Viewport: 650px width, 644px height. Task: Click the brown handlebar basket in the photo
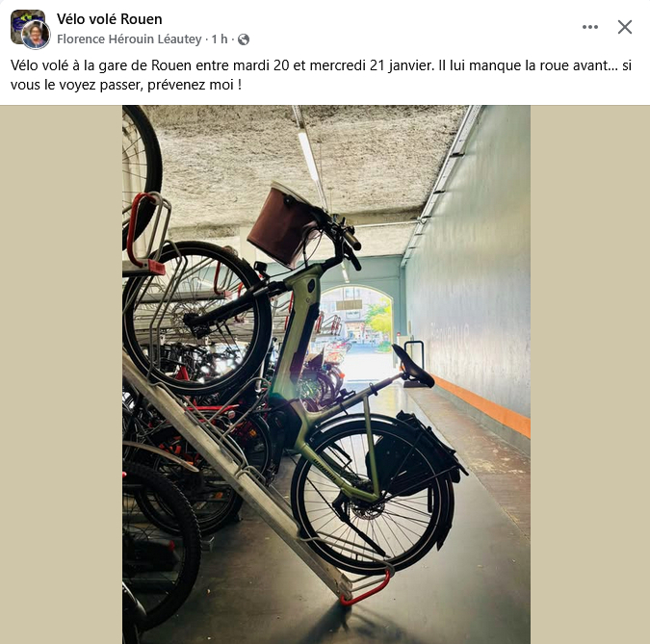[x=283, y=227]
